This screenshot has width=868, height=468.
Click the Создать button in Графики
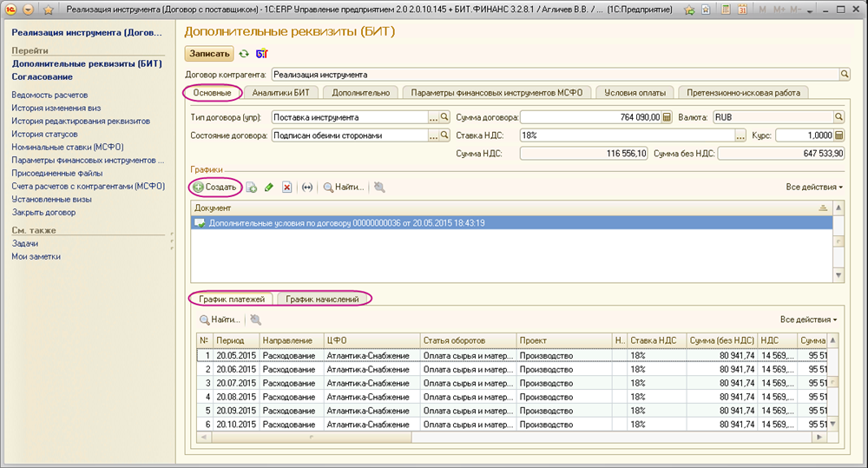214,187
